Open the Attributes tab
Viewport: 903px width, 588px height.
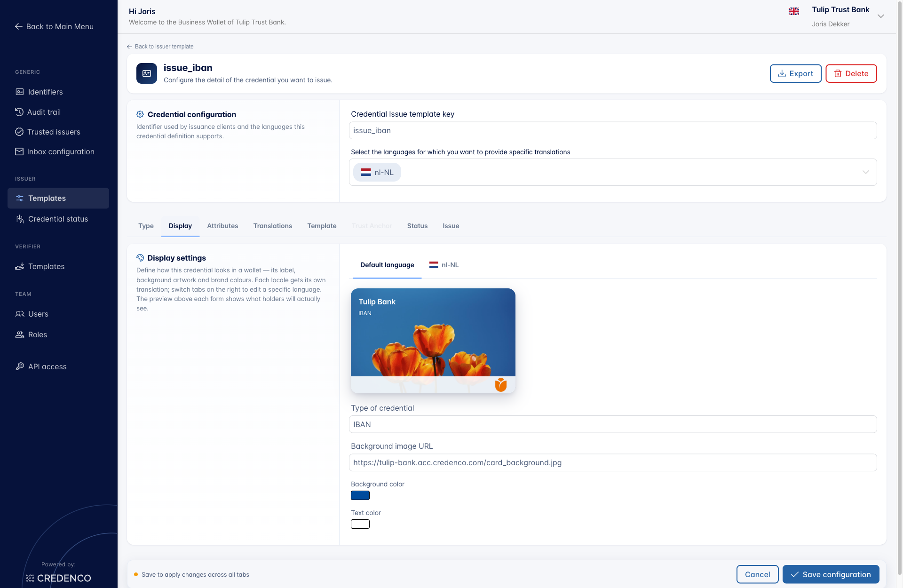222,226
